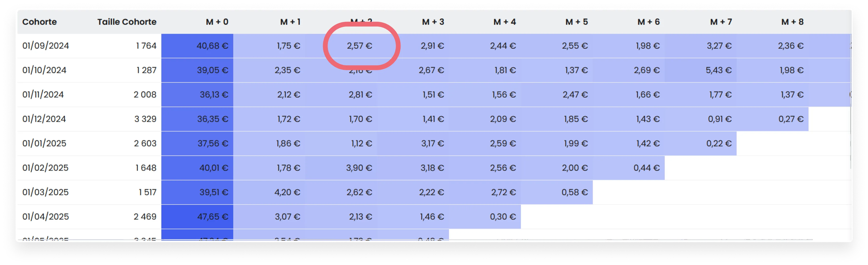Select the 01/09/2024 cohort row label
Screen dimensions: 868x265
(x=46, y=46)
